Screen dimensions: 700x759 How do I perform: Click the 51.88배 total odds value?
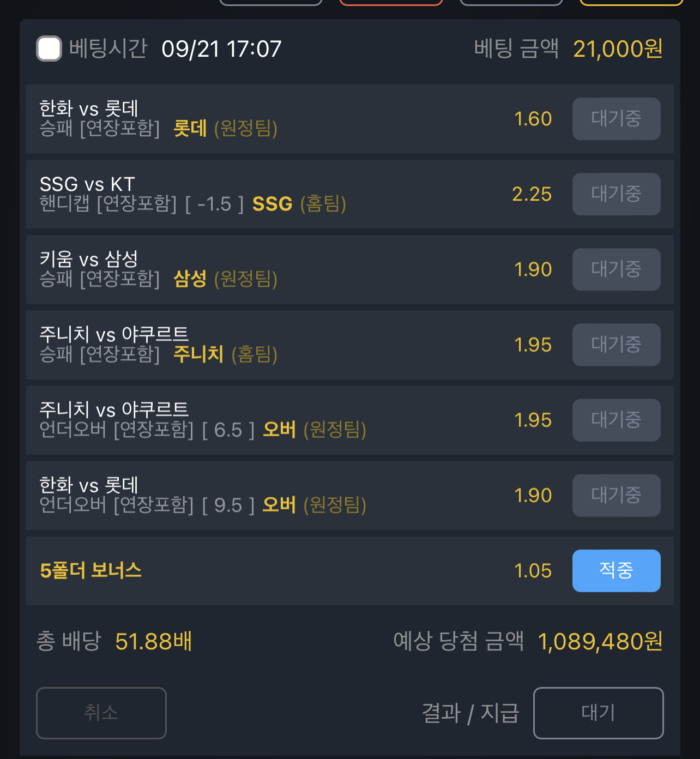tap(154, 641)
